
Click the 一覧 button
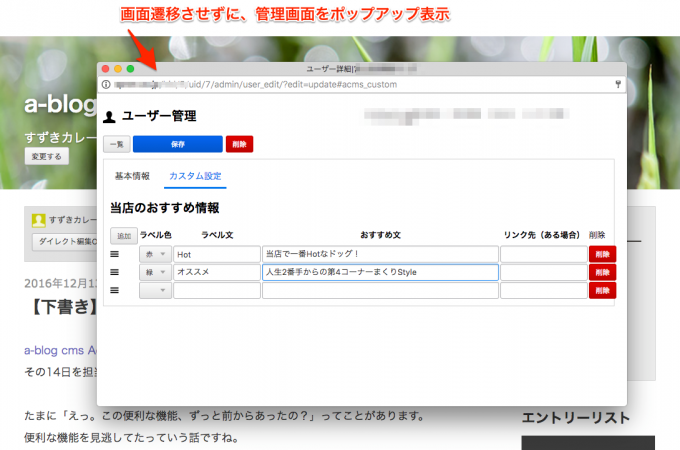116,144
